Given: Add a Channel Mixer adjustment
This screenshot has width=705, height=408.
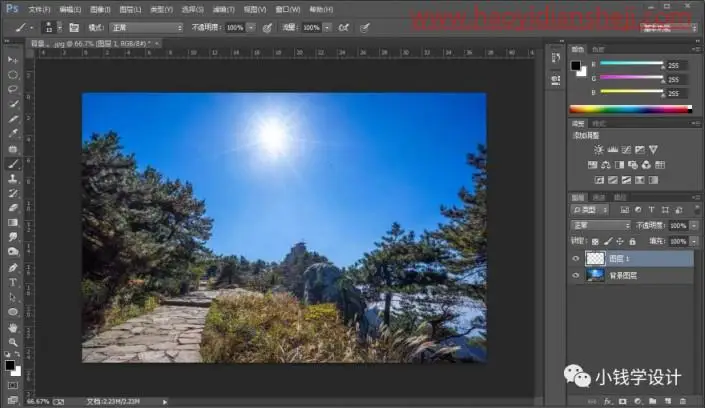Looking at the screenshot, I should coord(646,165).
